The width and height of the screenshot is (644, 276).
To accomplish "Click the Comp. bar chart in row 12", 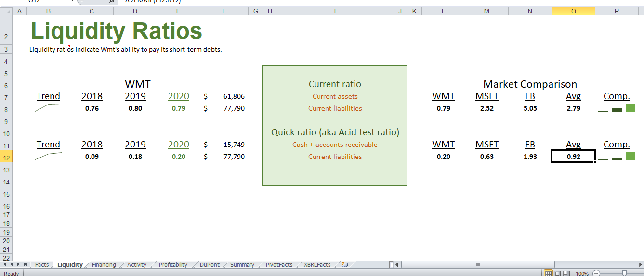I will click(617, 156).
